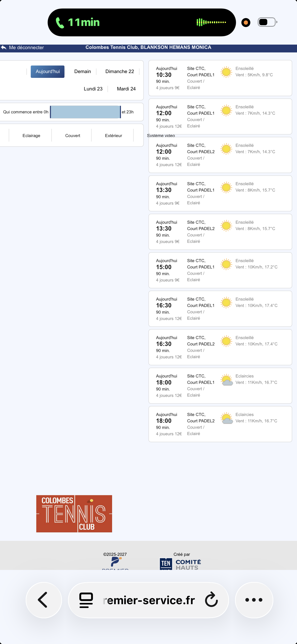Tap the browser back arrow button

tap(43, 600)
